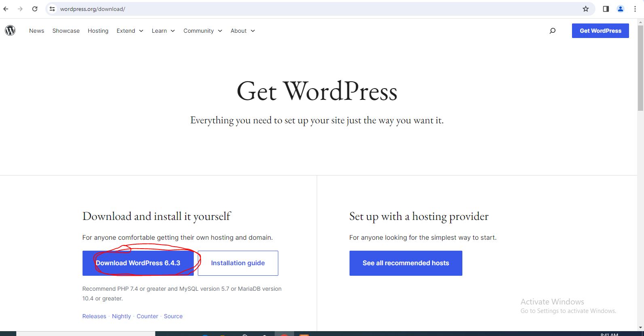This screenshot has height=336, width=644.
Task: Reload the page with the refresh icon
Action: [x=35, y=9]
